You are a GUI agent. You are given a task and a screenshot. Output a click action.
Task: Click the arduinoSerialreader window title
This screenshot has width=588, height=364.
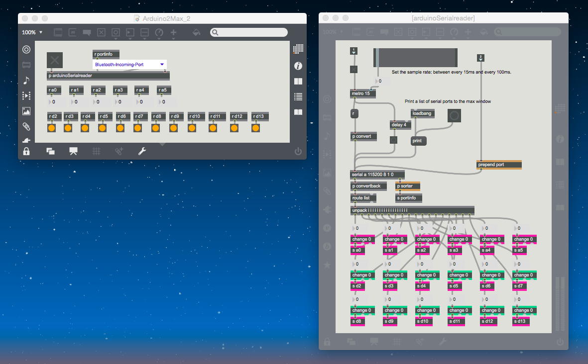[x=443, y=18]
